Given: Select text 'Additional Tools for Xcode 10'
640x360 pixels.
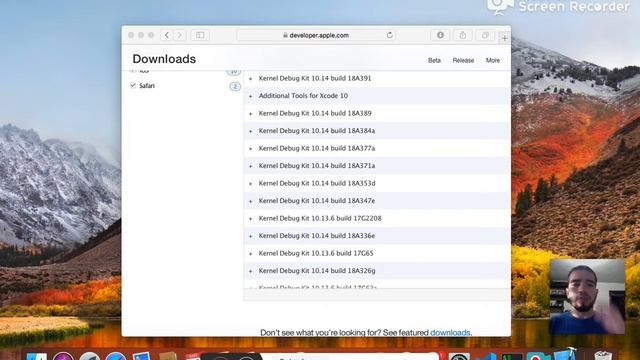Looking at the screenshot, I should (x=303, y=96).
